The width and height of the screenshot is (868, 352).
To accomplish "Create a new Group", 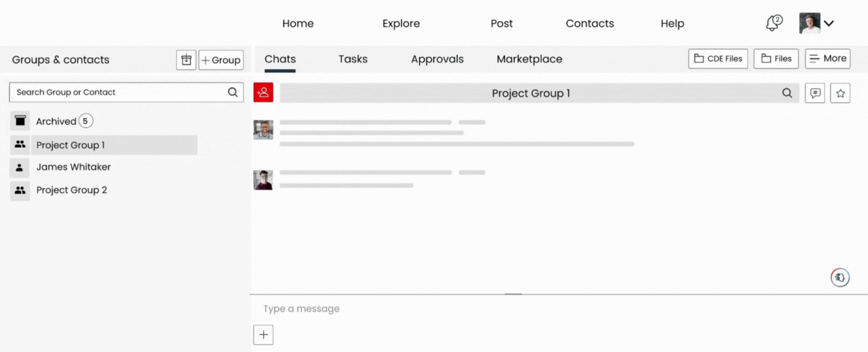I will pos(221,60).
